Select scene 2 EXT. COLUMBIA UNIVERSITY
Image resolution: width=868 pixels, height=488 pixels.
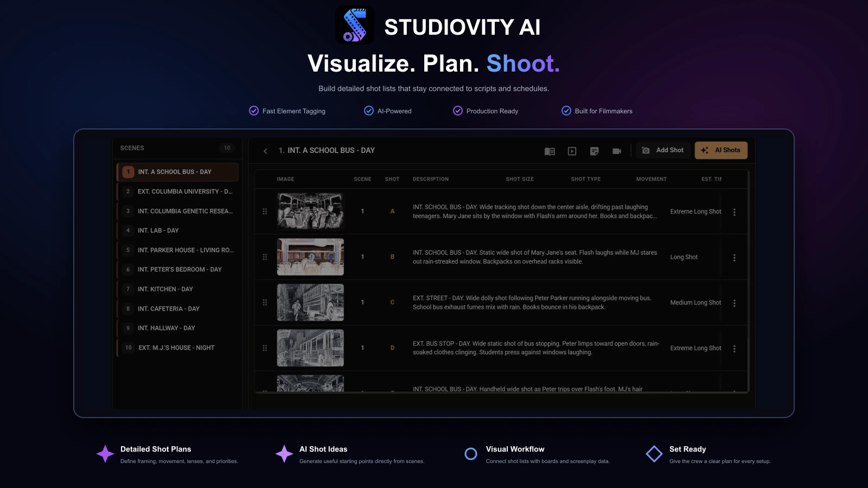tap(178, 191)
